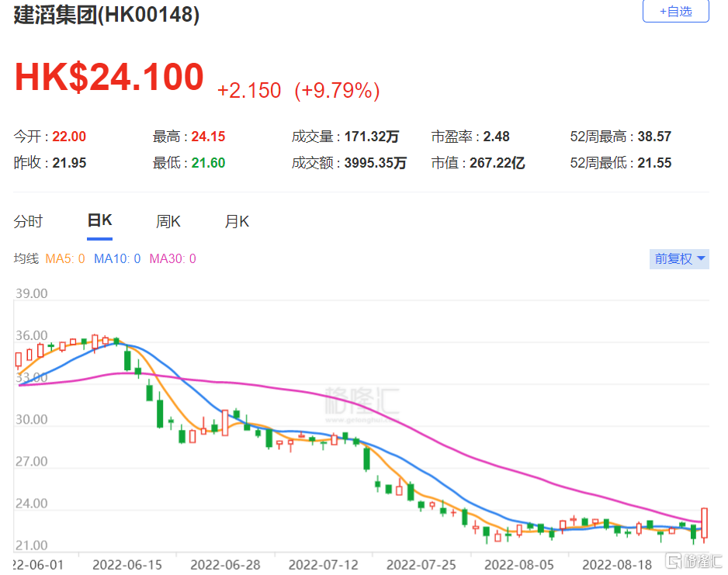Click the 52周最高 value 38.57
The image size is (728, 575).
(x=654, y=137)
